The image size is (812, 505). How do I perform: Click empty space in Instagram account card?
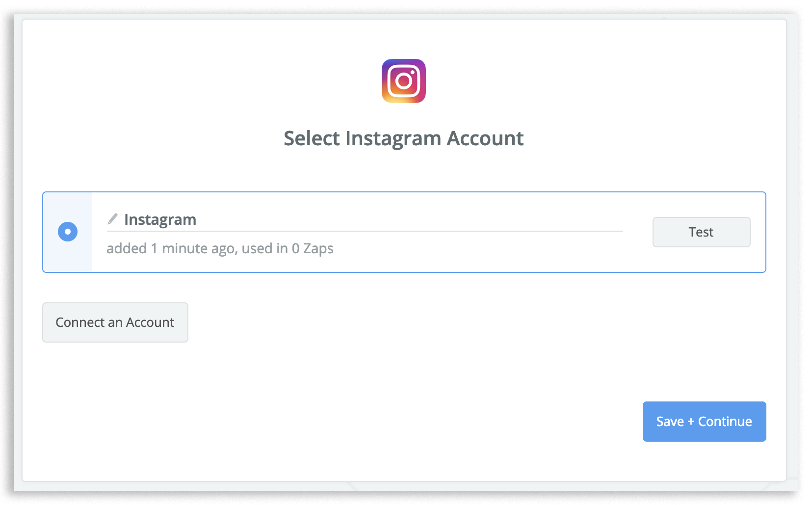[491, 253]
